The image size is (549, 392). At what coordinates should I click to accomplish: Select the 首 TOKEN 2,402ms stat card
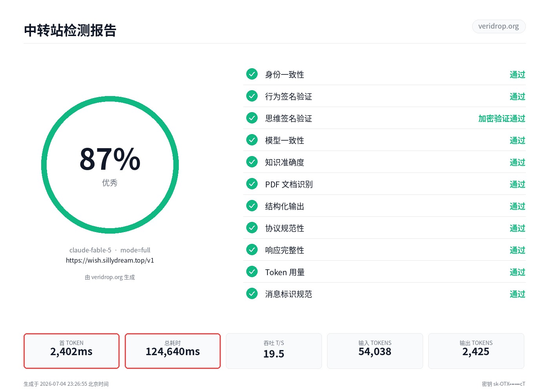pyautogui.click(x=71, y=351)
